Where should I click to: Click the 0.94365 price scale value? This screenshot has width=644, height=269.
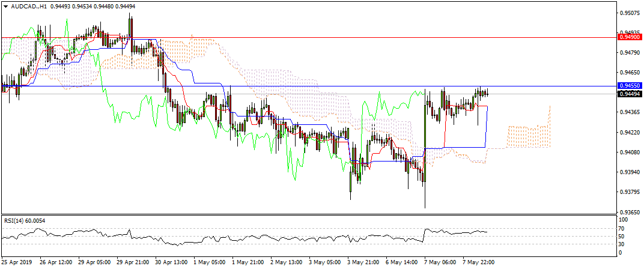[631, 112]
